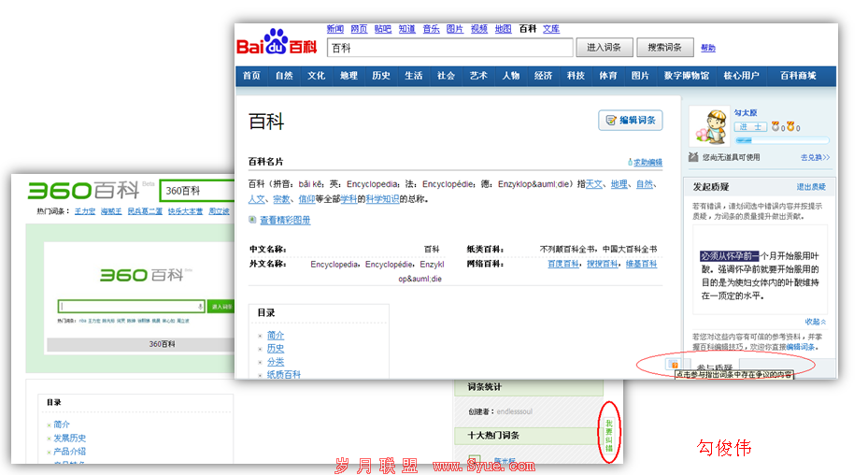Image resolution: width=868 pixels, height=475 pixels.
Task: Select the 首页 tab in blue nav bar
Action: (x=251, y=76)
